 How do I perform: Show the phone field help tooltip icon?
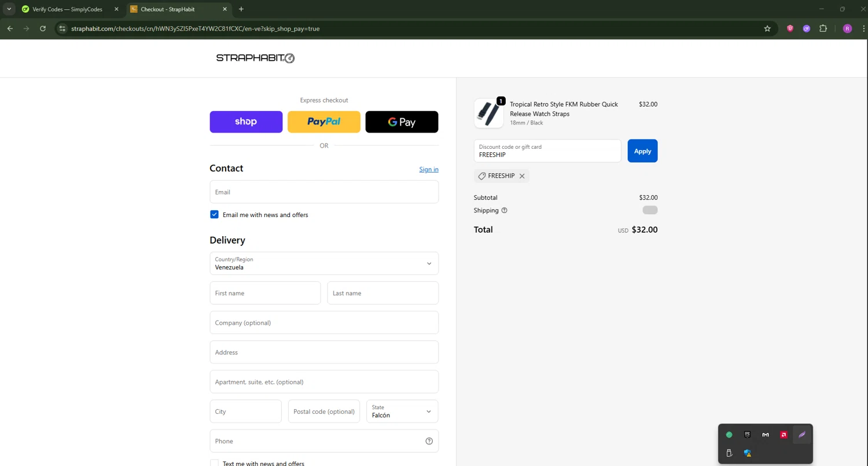[x=429, y=441]
